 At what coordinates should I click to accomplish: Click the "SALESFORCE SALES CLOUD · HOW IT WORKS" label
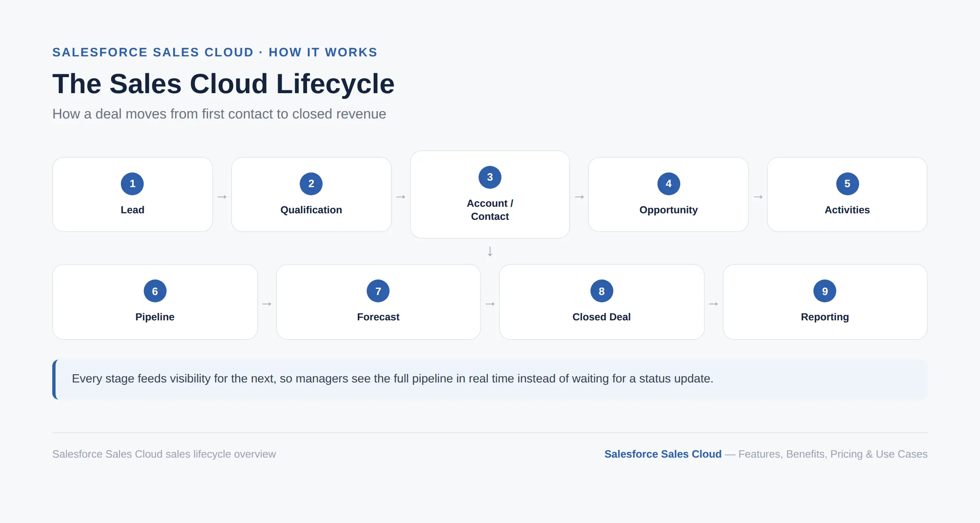pyautogui.click(x=215, y=52)
